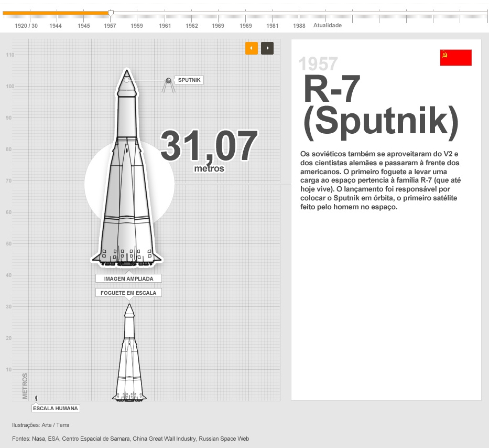
Task: Go to 1944 on the timeline
Action: (x=56, y=26)
